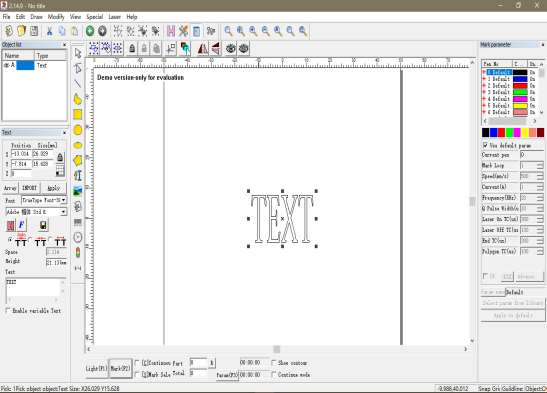Enable the Enable variable Text checkbox
This screenshot has width=547, height=393.
(8, 310)
